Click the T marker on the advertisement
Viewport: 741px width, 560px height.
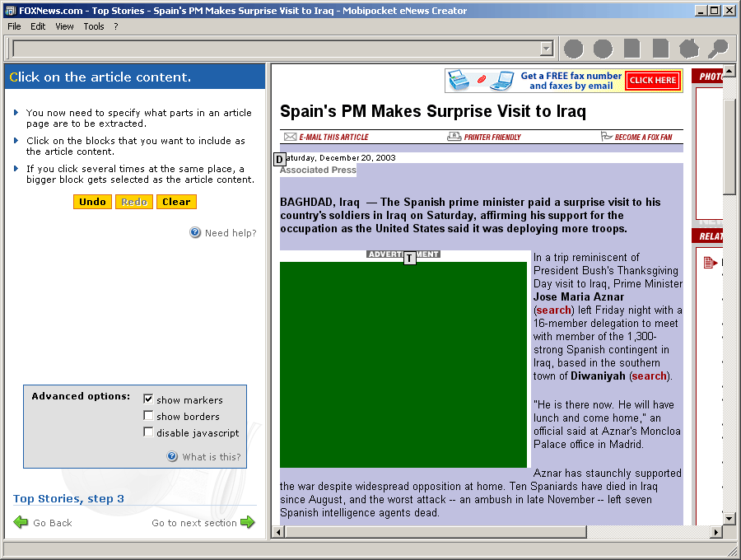coord(410,258)
